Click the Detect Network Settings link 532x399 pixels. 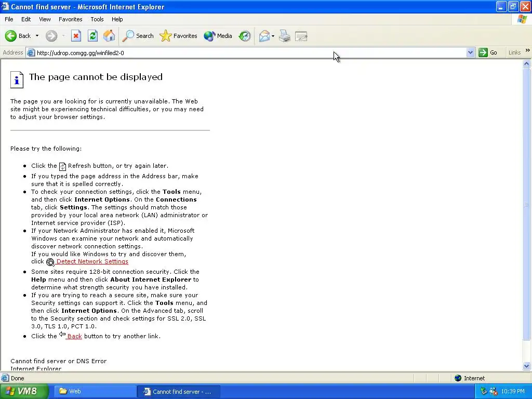coord(92,262)
